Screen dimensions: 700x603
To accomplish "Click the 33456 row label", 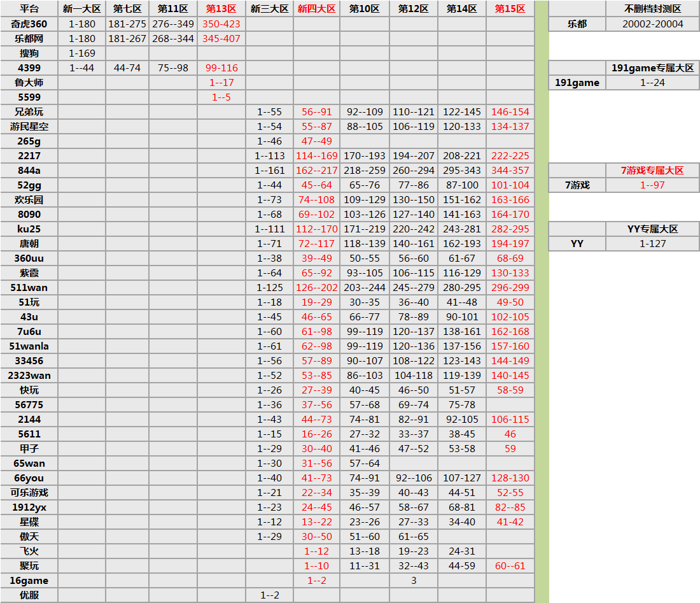I will (29, 361).
